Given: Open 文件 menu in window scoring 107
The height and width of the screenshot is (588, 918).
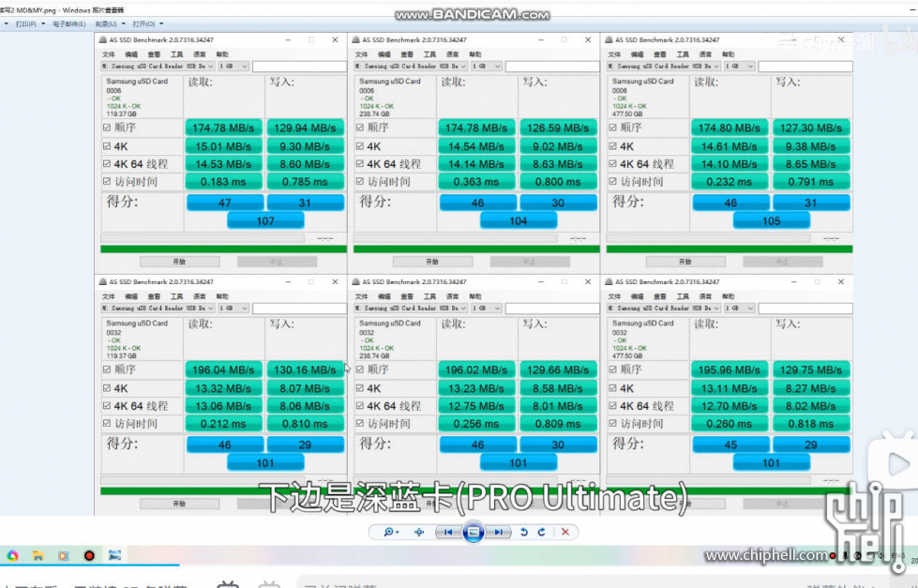Looking at the screenshot, I should (x=109, y=53).
